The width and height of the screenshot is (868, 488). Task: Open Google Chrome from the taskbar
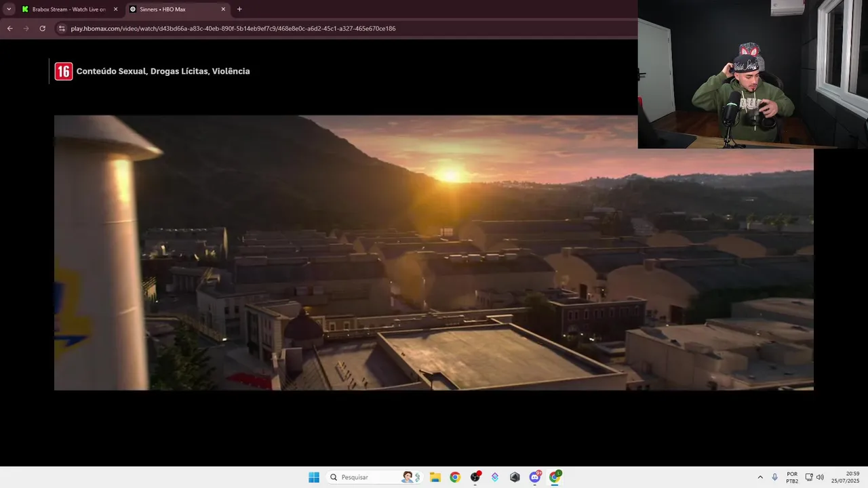tap(455, 477)
